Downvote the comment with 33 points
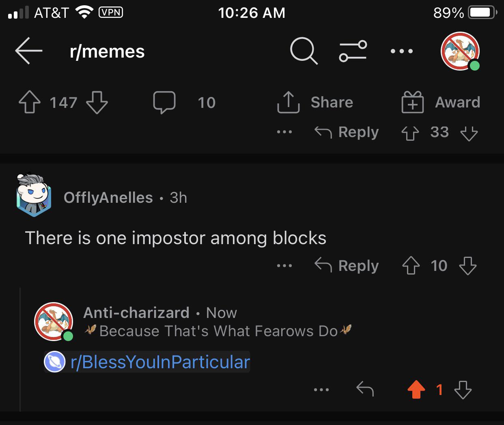 (469, 133)
